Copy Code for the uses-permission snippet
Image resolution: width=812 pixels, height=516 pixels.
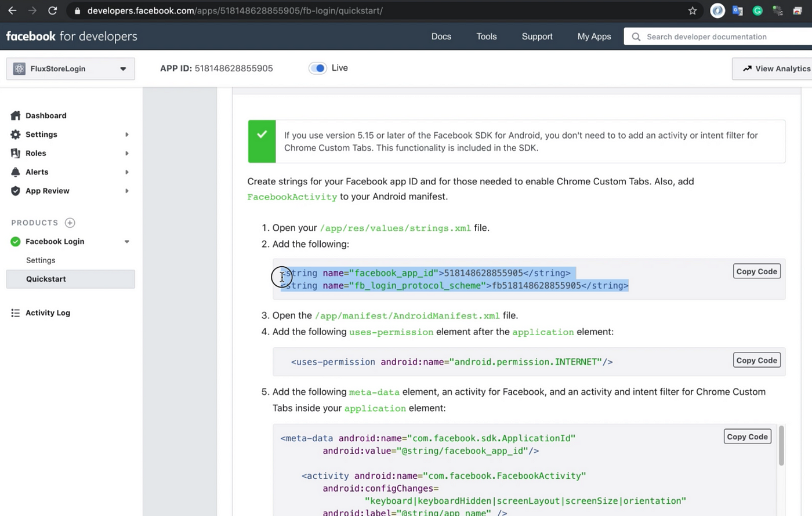point(757,360)
